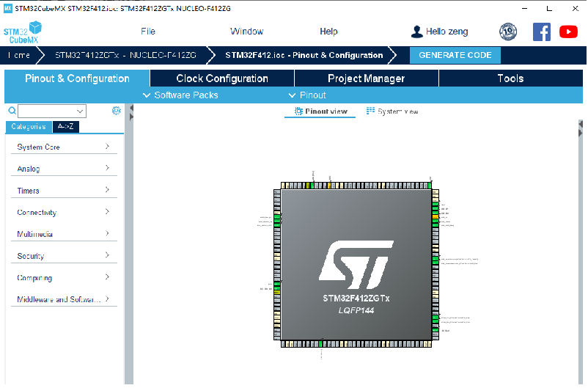The image size is (588, 388).
Task: Click the Pinout view chip icon
Action: 298,111
